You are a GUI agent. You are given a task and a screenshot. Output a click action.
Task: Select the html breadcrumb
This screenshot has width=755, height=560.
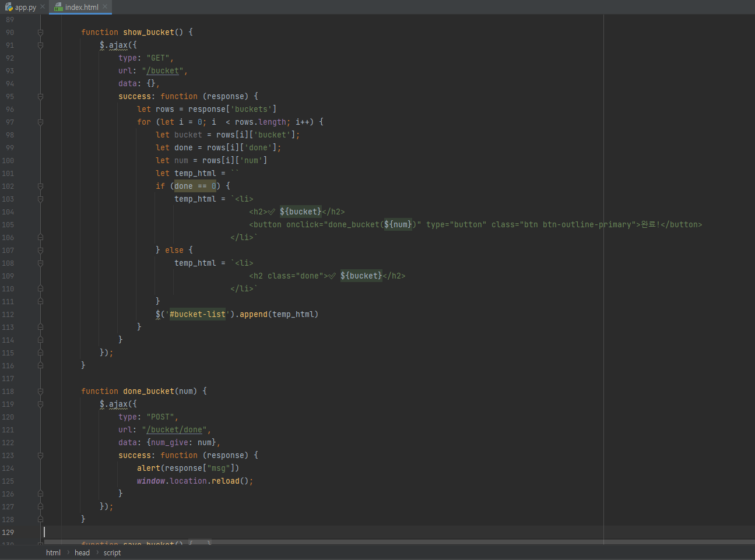click(x=53, y=552)
